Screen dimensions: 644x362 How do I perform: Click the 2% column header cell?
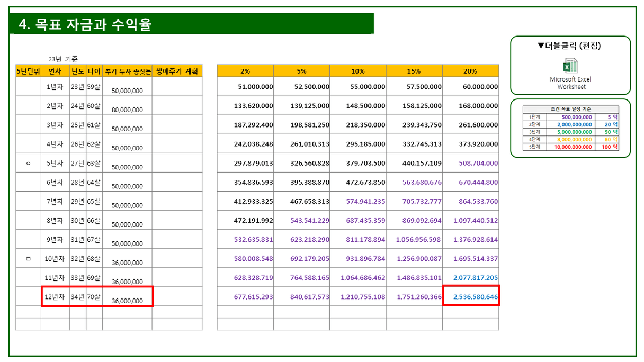click(x=245, y=71)
